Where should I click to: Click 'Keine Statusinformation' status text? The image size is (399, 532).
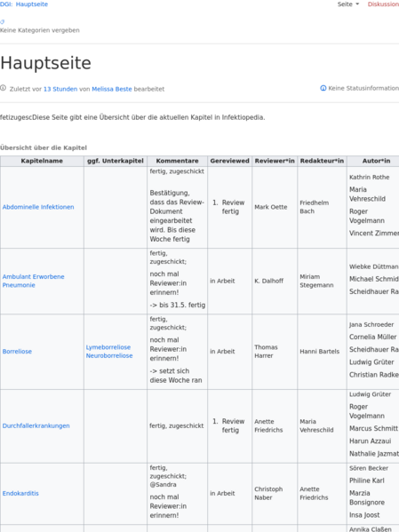coord(363,88)
